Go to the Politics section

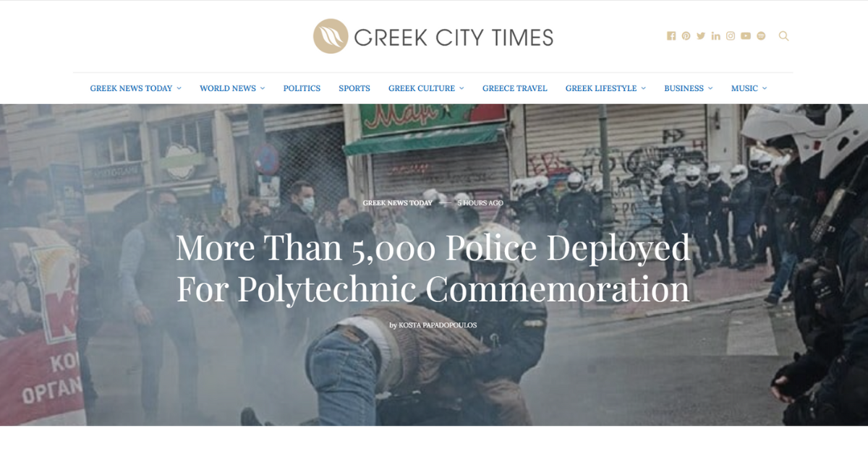(302, 88)
